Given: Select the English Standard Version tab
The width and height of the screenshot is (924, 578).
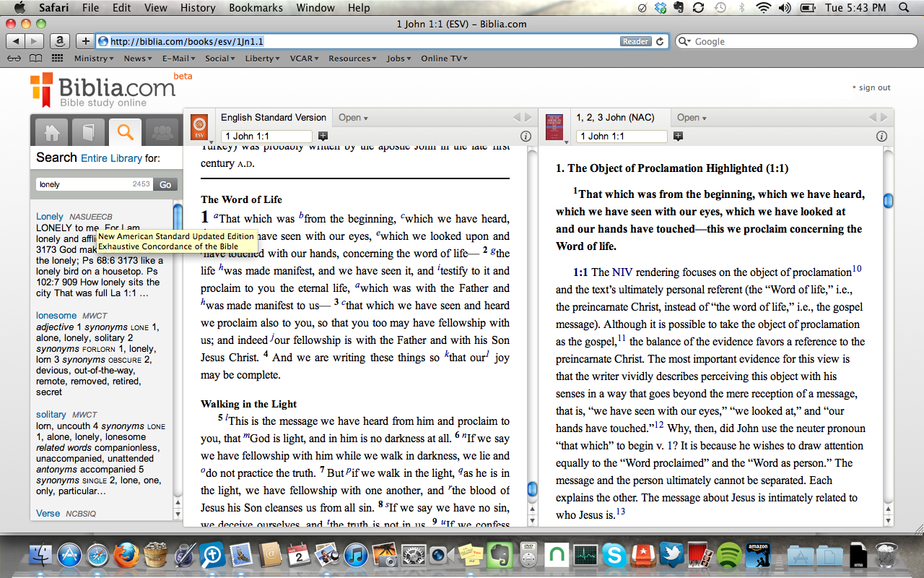Looking at the screenshot, I should (274, 117).
